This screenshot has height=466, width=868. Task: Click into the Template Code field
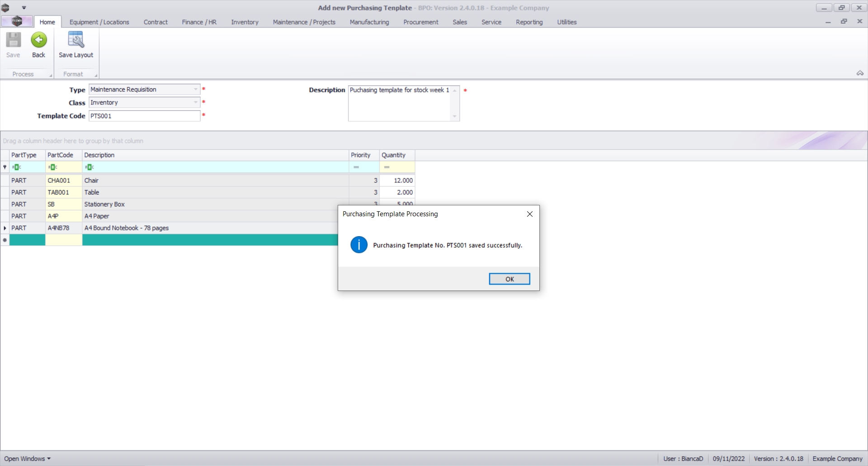point(144,116)
